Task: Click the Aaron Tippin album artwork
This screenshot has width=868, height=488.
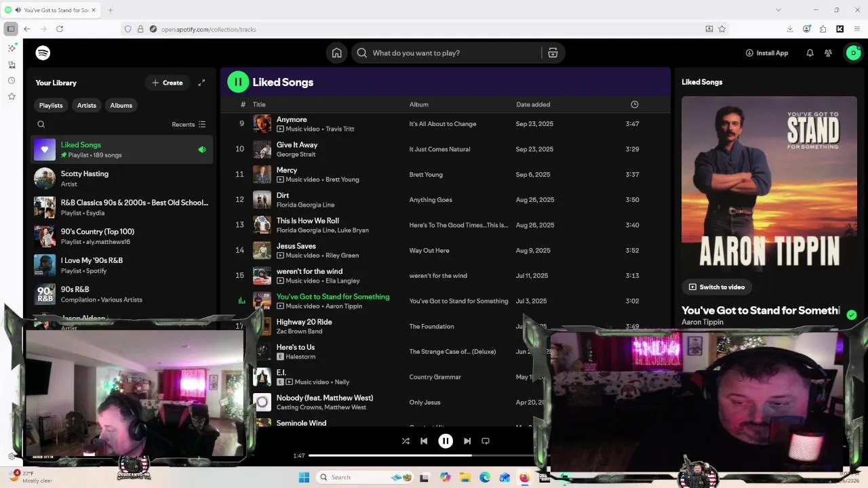Action: 769,184
